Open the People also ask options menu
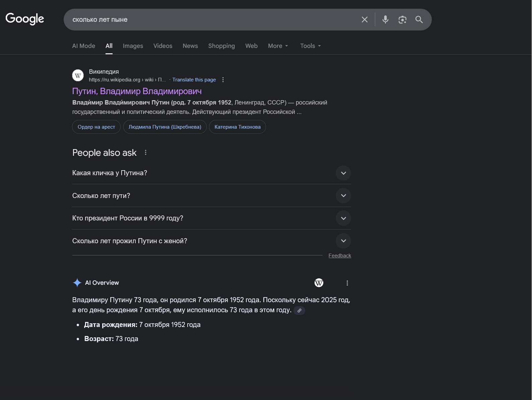This screenshot has width=532, height=400. click(145, 152)
